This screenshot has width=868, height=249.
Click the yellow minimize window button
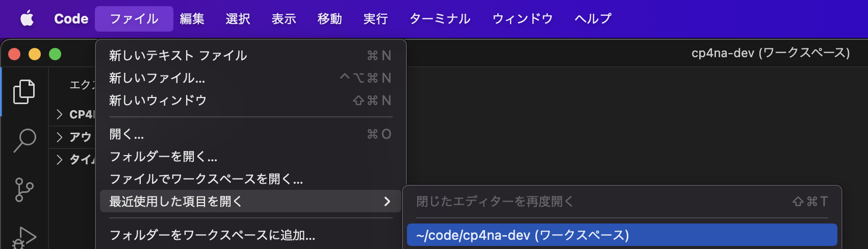pos(35,54)
